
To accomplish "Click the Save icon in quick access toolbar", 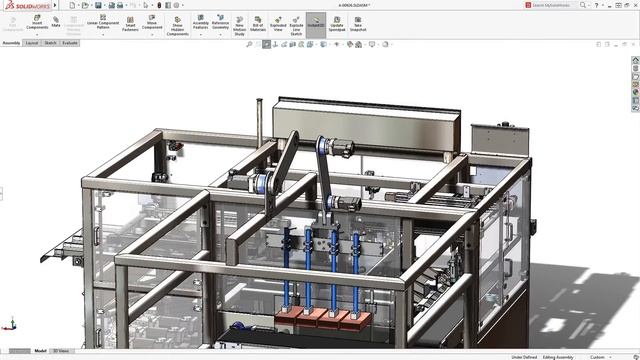I will (x=98, y=5).
